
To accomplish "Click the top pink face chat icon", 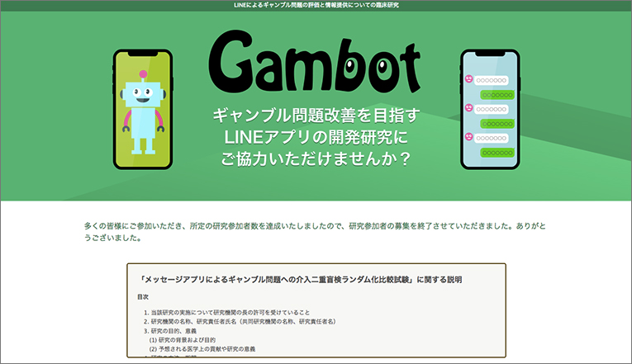I will (x=468, y=79).
